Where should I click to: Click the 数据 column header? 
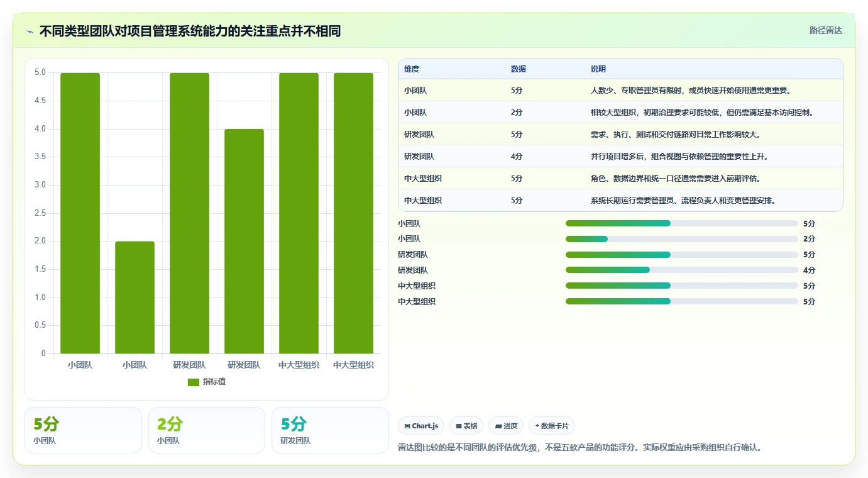point(519,69)
